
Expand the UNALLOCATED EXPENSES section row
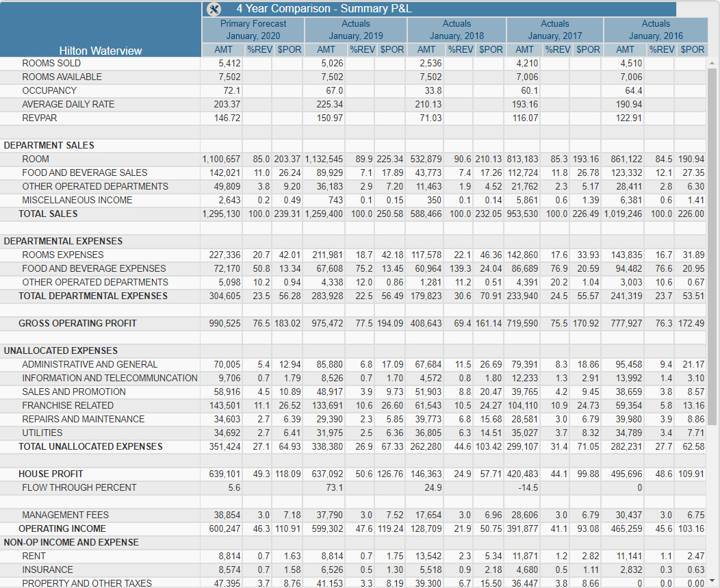(x=60, y=350)
